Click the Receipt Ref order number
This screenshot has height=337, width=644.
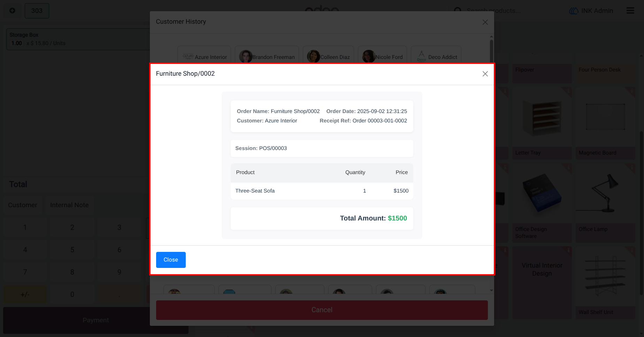click(x=380, y=121)
